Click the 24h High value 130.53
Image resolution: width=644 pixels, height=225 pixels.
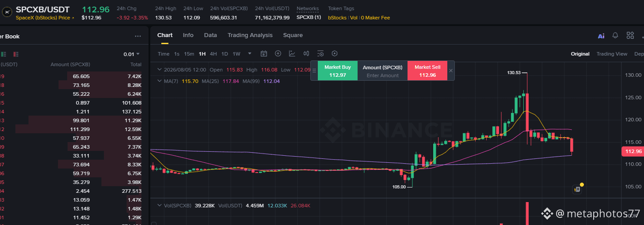[x=164, y=18]
